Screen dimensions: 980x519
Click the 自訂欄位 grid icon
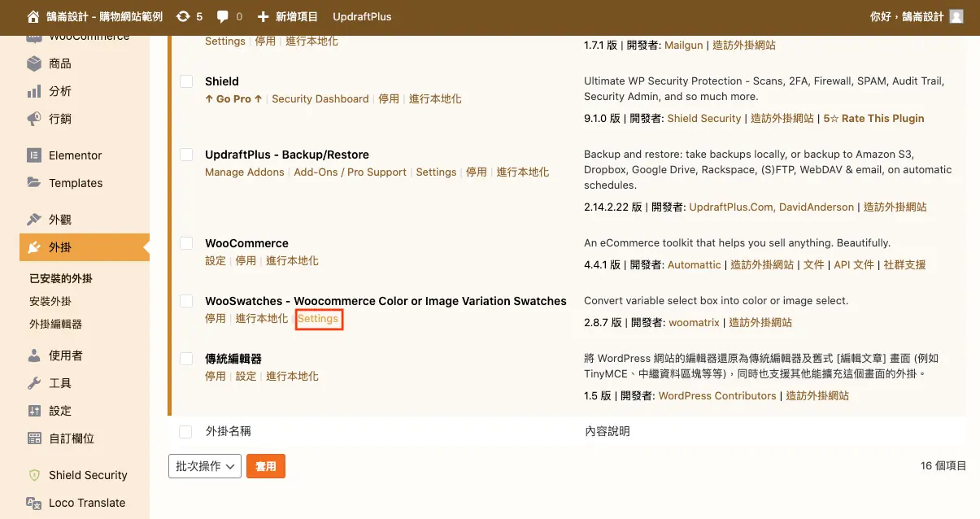34,438
